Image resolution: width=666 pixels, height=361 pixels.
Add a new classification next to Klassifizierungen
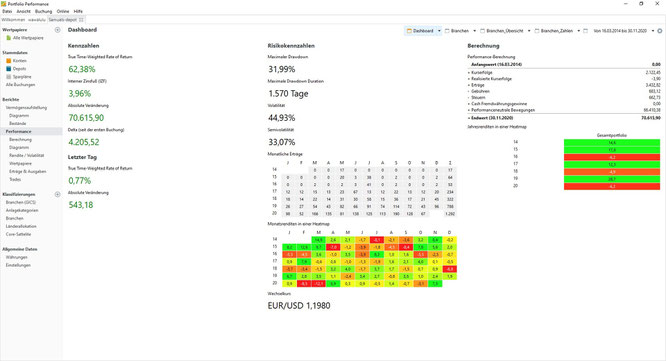click(x=57, y=194)
